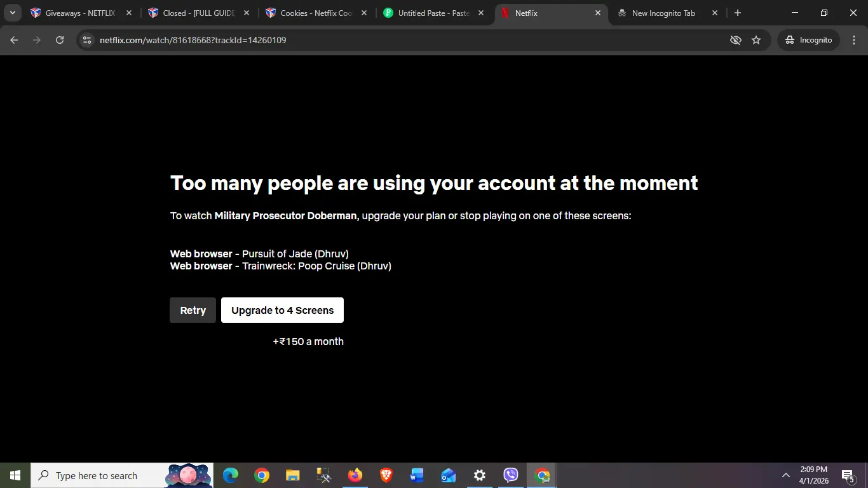Switch to the Giveaways - NETFLIX tab
Screen dimensions: 868x488
79,13
